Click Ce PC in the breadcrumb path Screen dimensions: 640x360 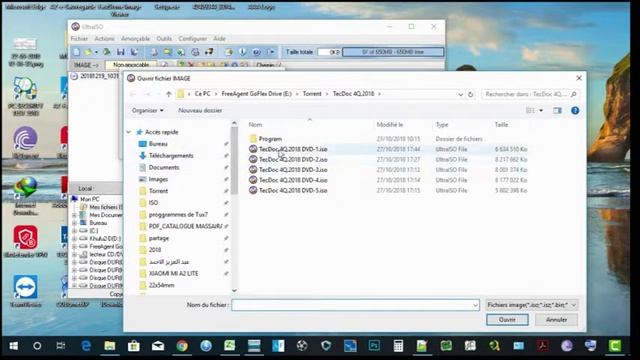(x=202, y=94)
